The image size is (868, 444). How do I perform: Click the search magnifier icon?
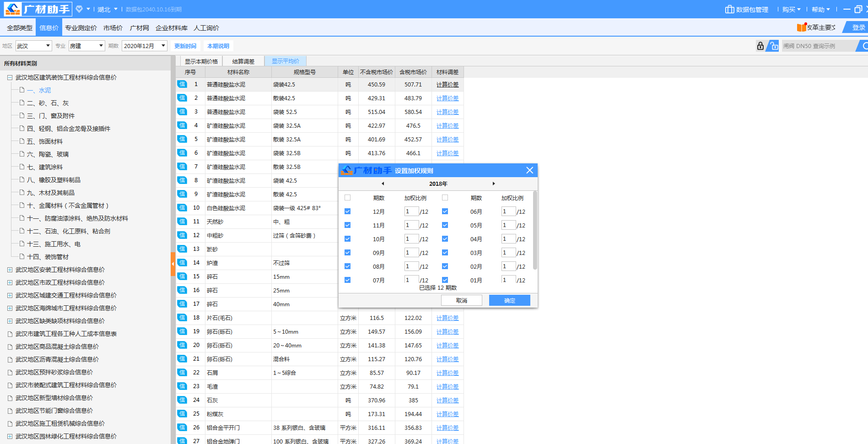(864, 46)
